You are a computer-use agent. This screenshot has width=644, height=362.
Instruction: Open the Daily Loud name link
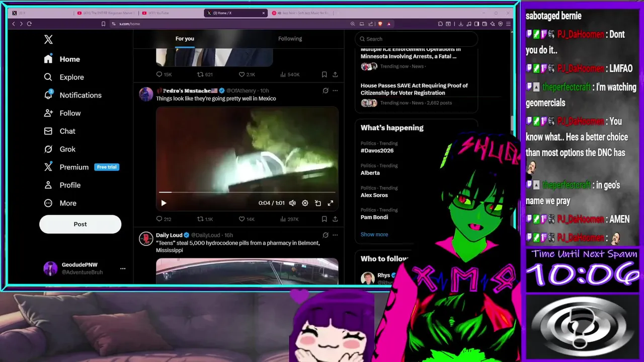pyautogui.click(x=169, y=235)
